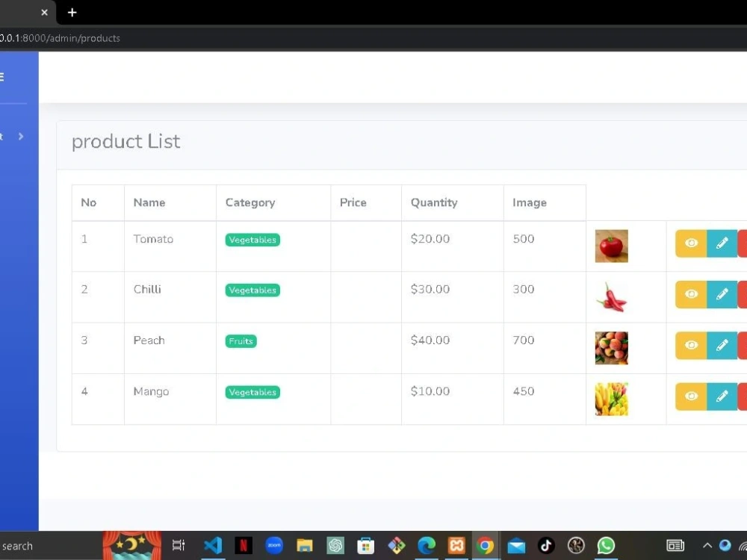Click the taskbar hidden icons chevron
Image resolution: width=747 pixels, height=560 pixels.
(707, 545)
